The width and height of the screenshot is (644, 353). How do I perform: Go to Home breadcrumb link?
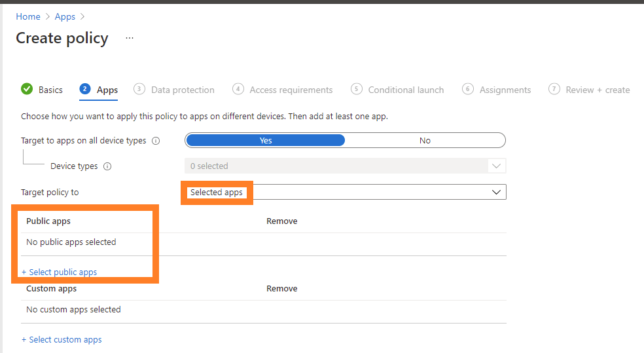[x=28, y=16]
